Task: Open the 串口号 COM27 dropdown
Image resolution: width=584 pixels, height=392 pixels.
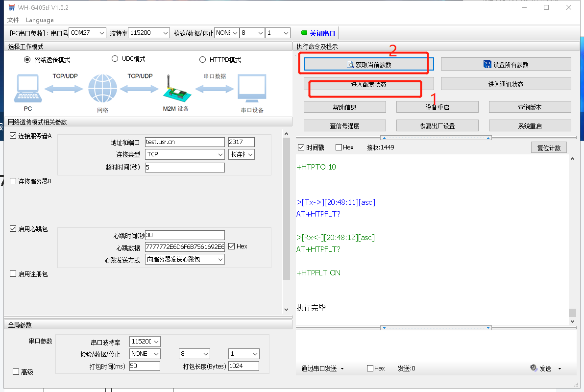Action: click(87, 33)
